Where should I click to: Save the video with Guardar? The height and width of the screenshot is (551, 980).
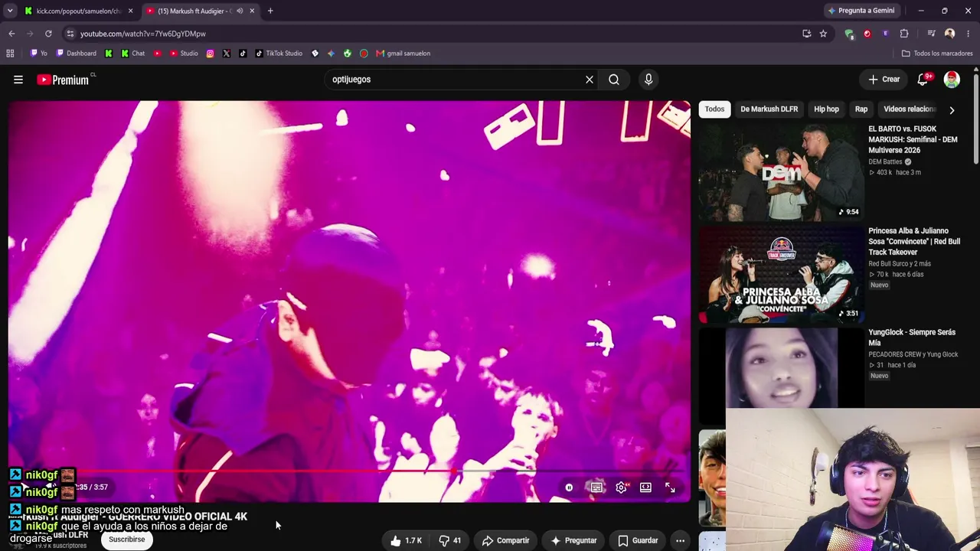coord(638,540)
